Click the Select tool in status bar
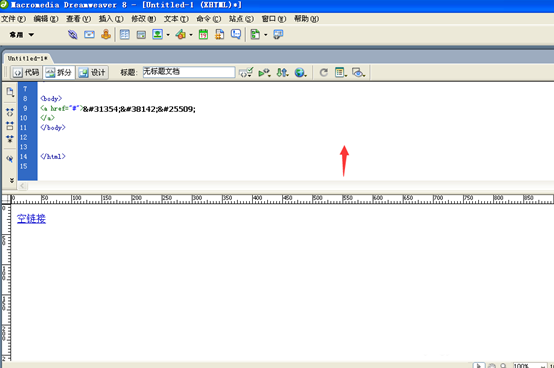The height and width of the screenshot is (368, 554). coord(479,366)
